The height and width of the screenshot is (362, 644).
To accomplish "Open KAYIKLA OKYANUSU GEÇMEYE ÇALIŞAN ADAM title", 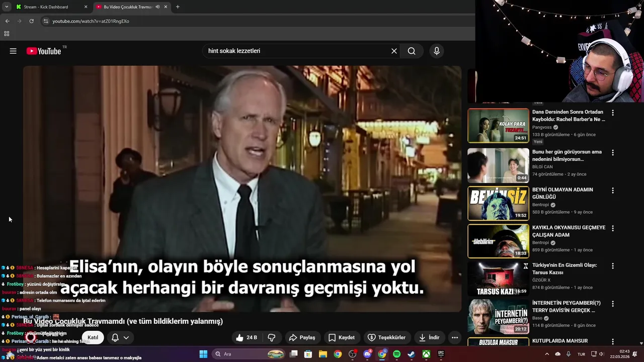I will [x=569, y=231].
